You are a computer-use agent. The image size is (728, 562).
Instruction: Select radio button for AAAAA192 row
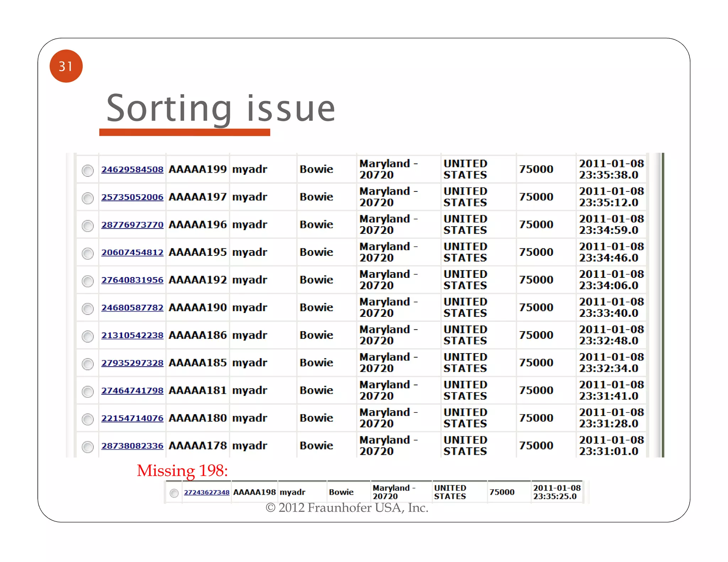click(x=87, y=281)
